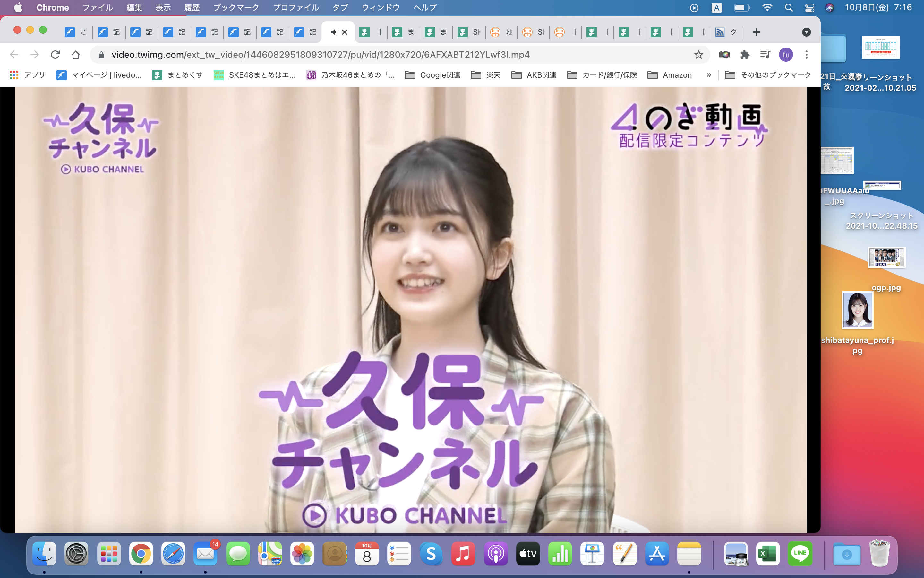Screen dimensions: 924x578
Task: Open the ファイル menu
Action: pyautogui.click(x=97, y=8)
